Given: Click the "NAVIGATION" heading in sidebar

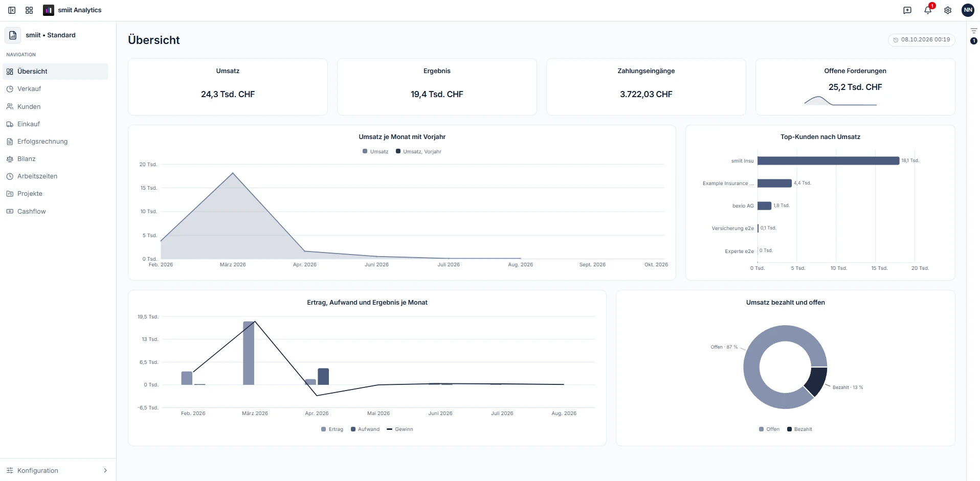Looking at the screenshot, I should [x=21, y=55].
